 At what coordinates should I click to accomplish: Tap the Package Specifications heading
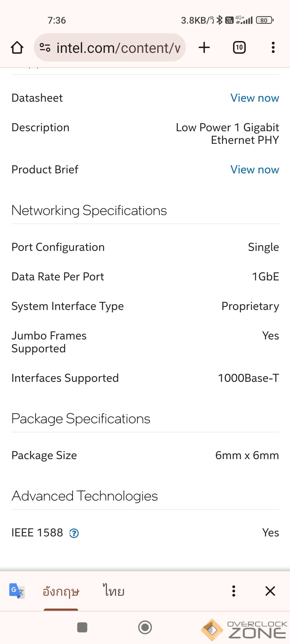(81, 419)
